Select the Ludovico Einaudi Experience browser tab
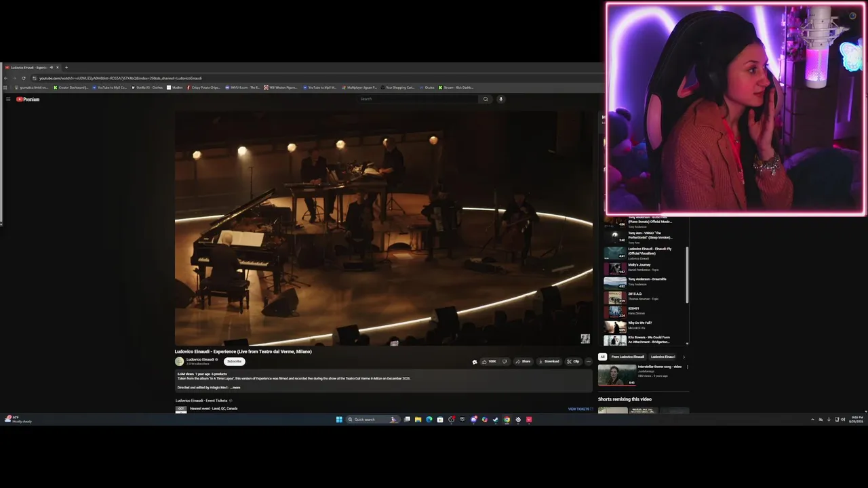The width and height of the screenshot is (868, 488). 28,67
